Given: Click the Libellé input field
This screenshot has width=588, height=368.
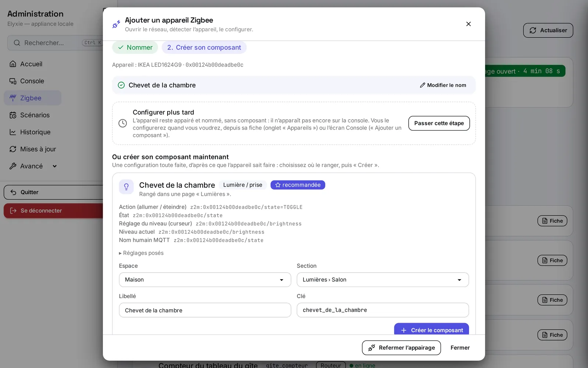Looking at the screenshot, I should tap(205, 310).
